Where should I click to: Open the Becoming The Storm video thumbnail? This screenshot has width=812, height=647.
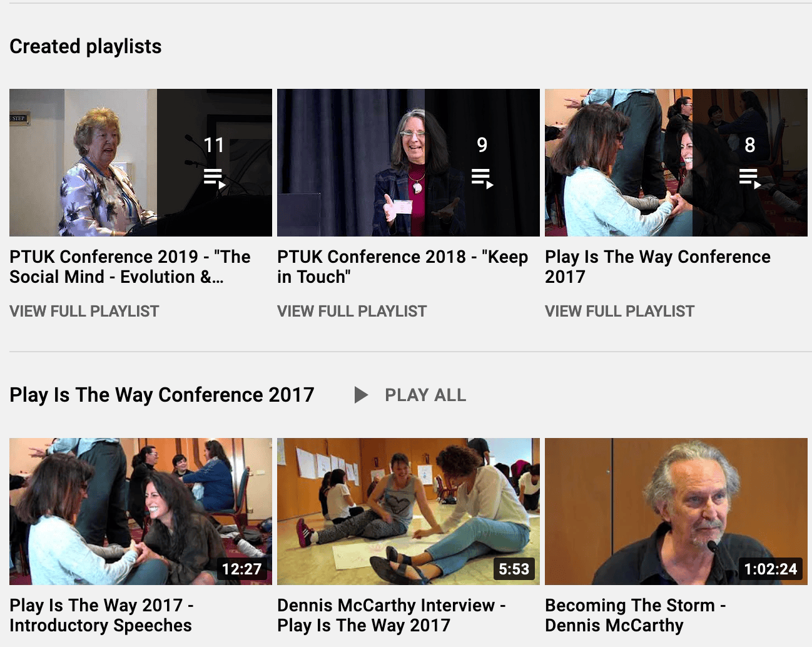676,511
